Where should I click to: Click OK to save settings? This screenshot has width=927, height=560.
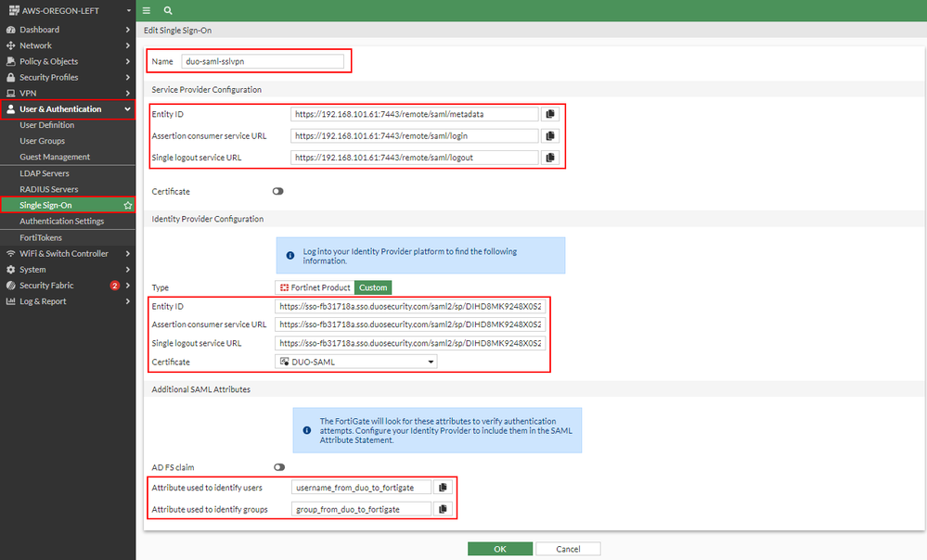point(500,549)
